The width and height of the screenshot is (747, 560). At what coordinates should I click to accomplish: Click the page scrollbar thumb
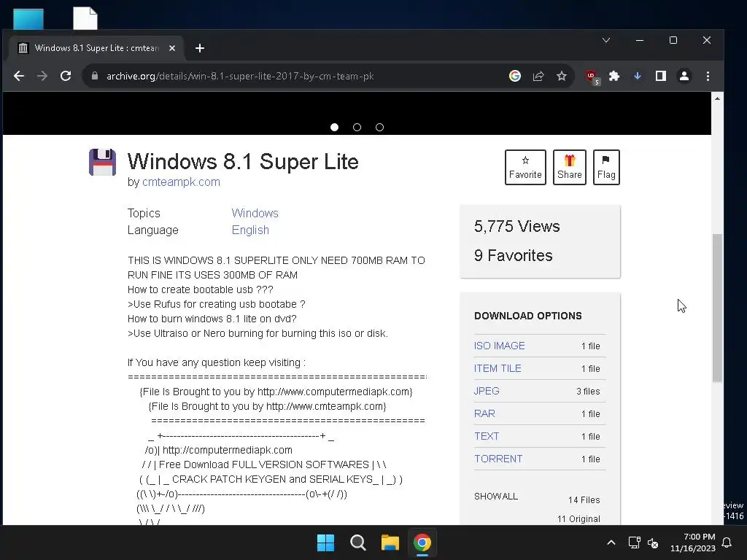[717, 308]
